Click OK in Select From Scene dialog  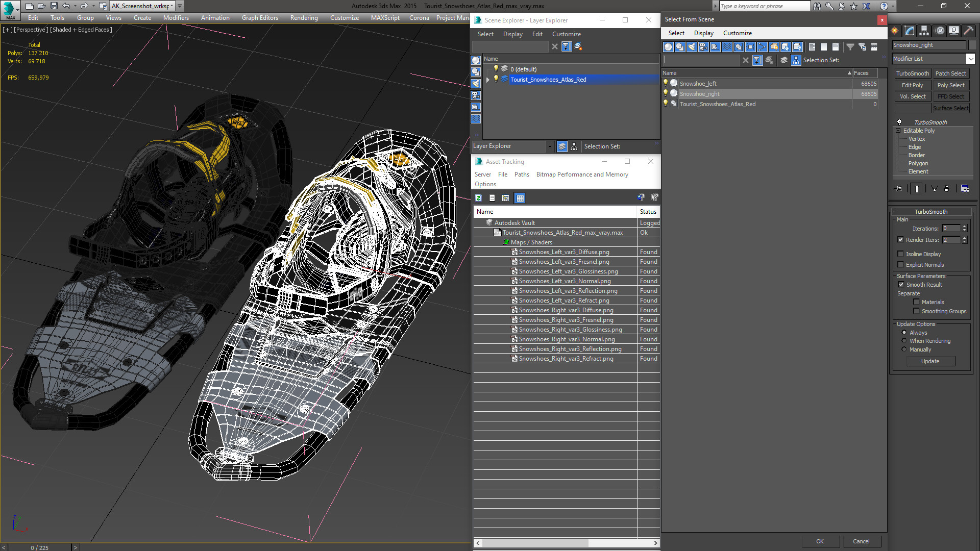820,541
